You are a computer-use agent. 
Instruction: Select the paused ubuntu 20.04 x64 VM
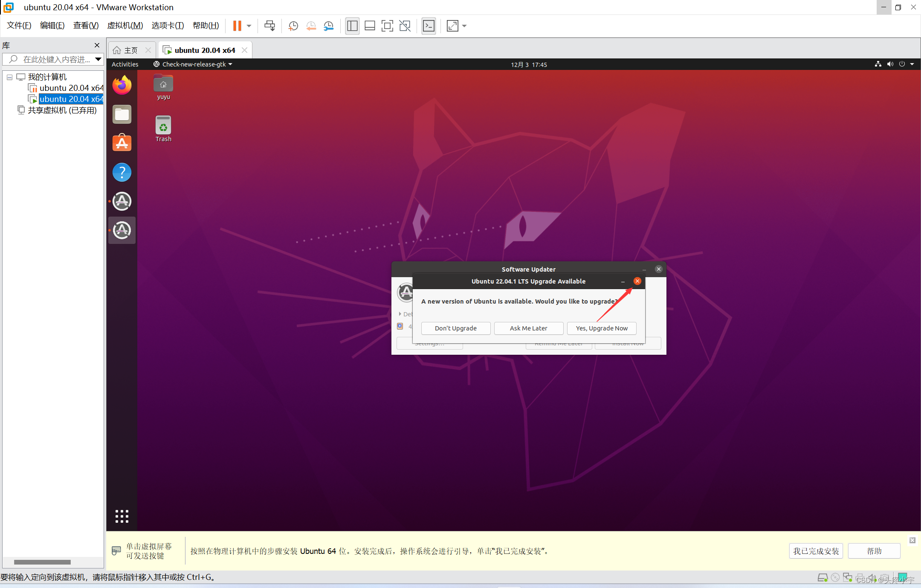[66, 88]
